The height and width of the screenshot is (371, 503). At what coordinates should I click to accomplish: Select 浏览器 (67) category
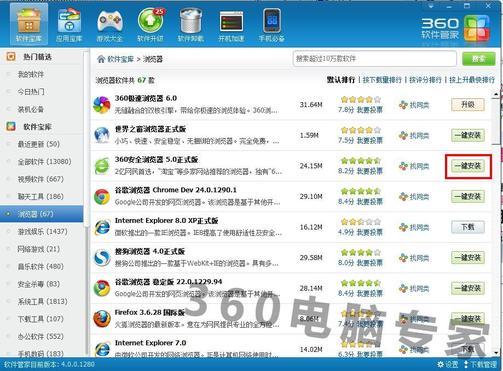[x=42, y=214]
